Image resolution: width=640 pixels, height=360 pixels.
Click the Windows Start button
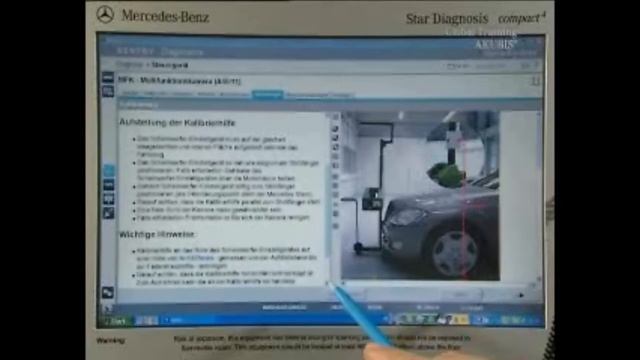116,321
